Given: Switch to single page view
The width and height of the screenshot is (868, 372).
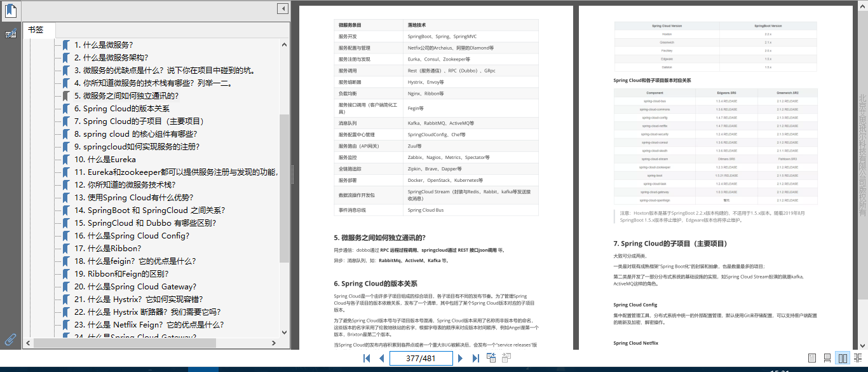Looking at the screenshot, I should (812, 359).
